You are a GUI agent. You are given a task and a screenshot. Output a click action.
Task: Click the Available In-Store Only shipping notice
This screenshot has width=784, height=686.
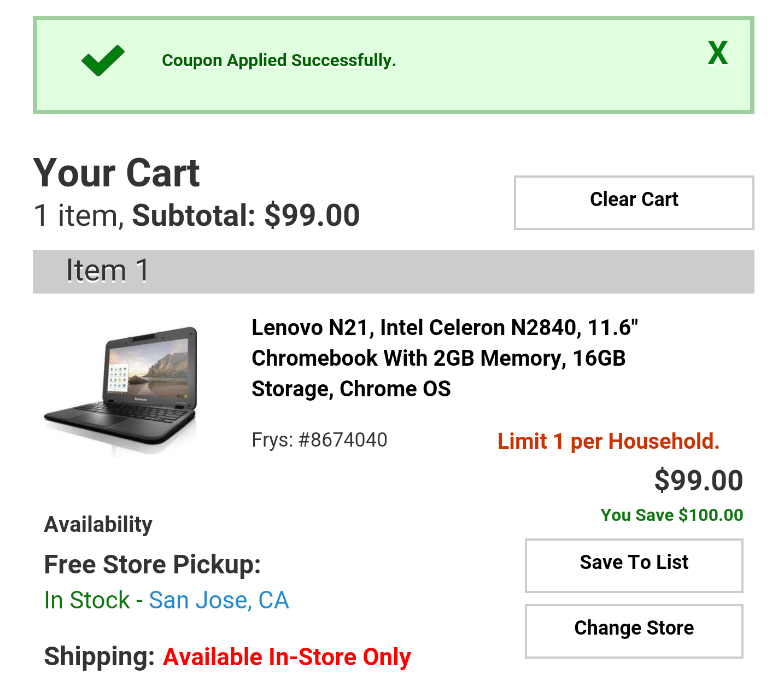(x=286, y=657)
